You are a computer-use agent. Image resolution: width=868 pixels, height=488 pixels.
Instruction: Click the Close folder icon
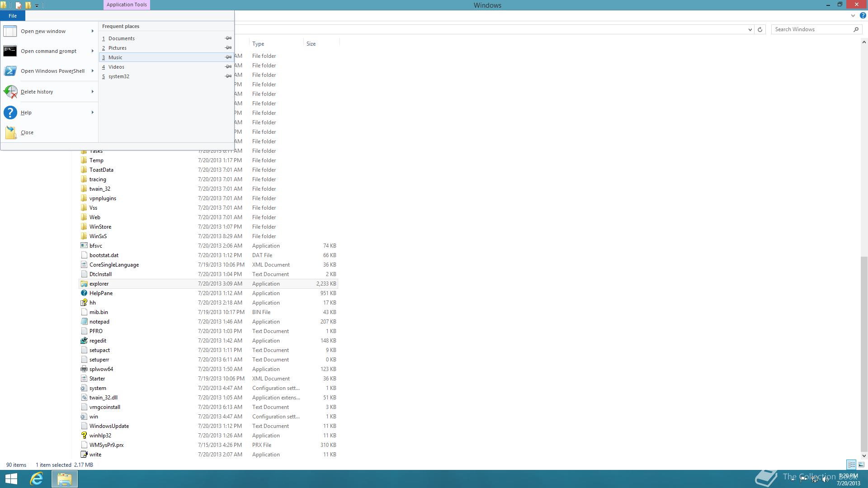point(10,132)
